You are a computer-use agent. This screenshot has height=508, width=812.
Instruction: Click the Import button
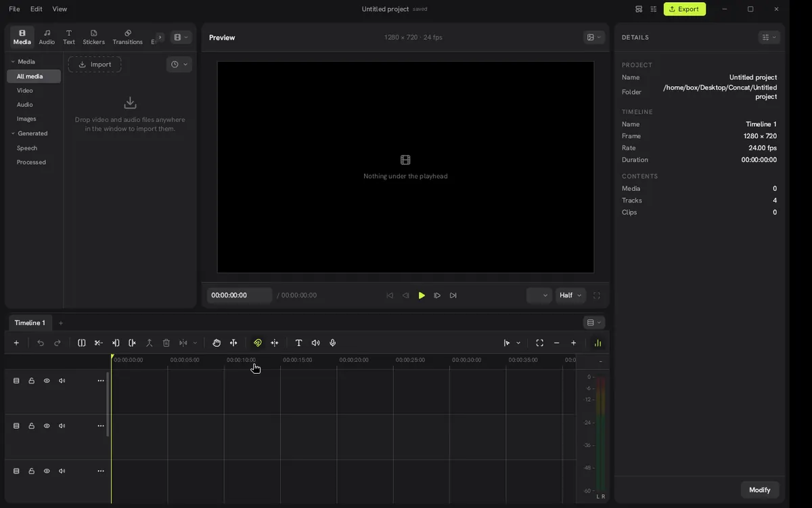[x=95, y=64]
